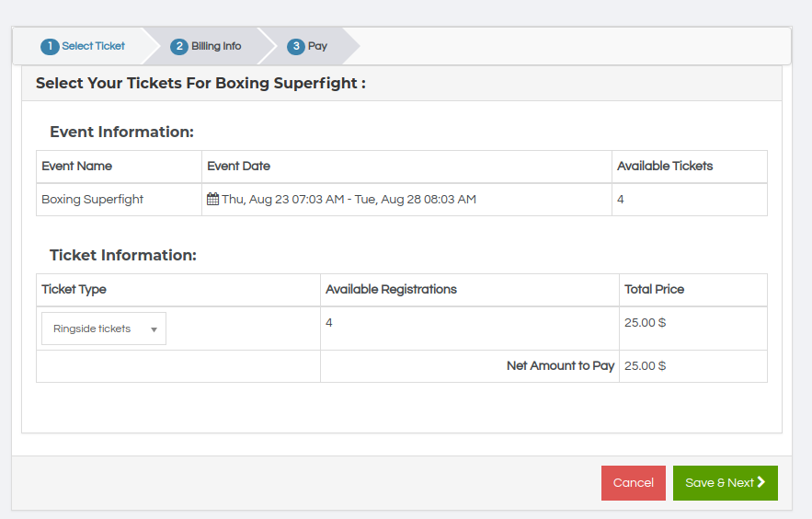This screenshot has width=812, height=519.
Task: Click the Event Name column header
Action: coord(77,167)
